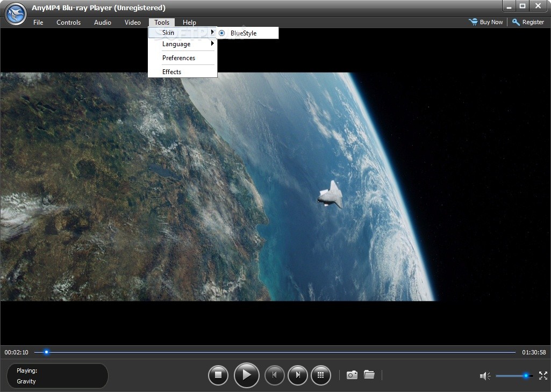Viewport: 551px width, 392px height.
Task: Open the Help menu
Action: click(189, 23)
